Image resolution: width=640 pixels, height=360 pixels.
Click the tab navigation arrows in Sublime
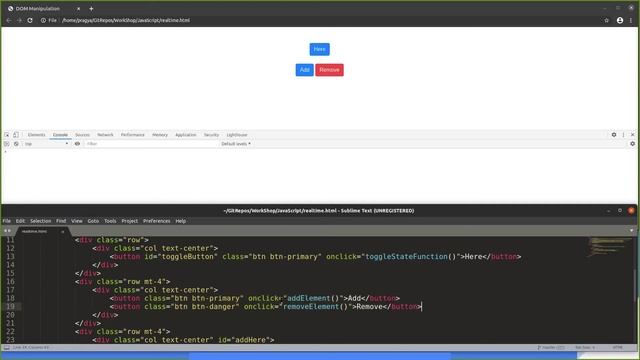[x=7, y=231]
